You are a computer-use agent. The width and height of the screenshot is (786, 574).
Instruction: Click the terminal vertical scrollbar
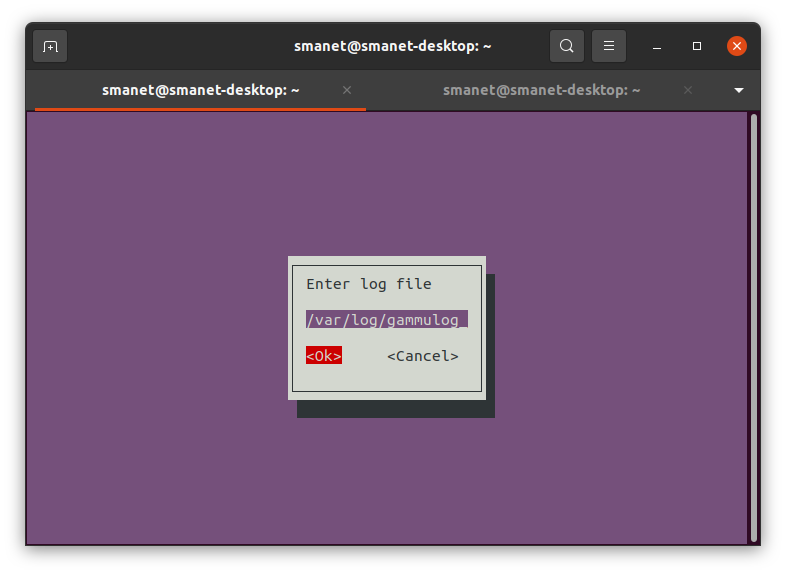pos(753,328)
